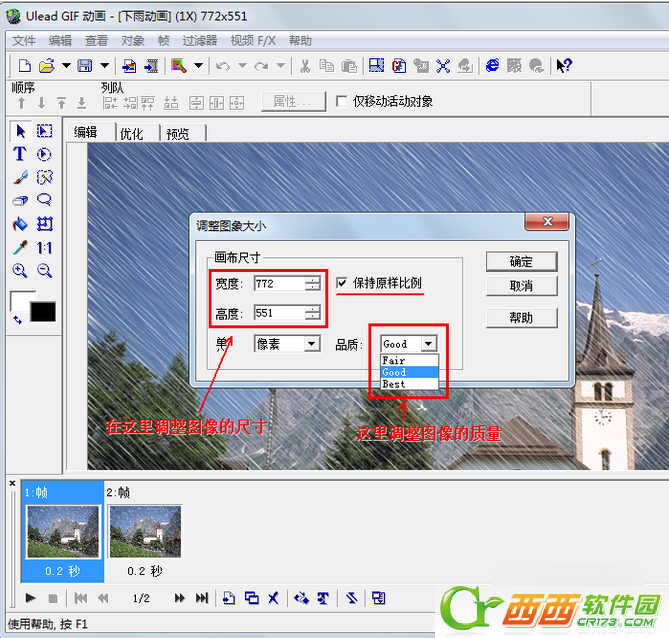Screen dimensions: 669x638
Task: Open the 像素 unit dropdown
Action: [312, 344]
